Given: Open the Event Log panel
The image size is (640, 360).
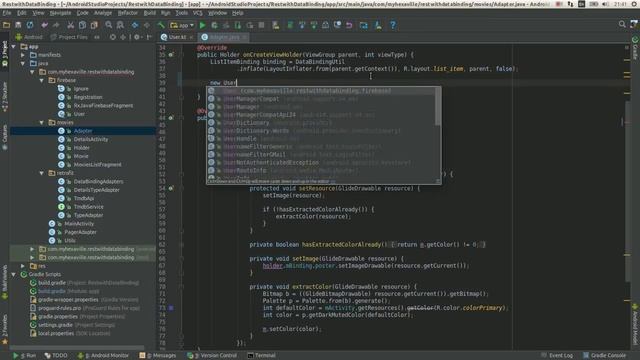Looking at the screenshot, I should click(x=557, y=356).
